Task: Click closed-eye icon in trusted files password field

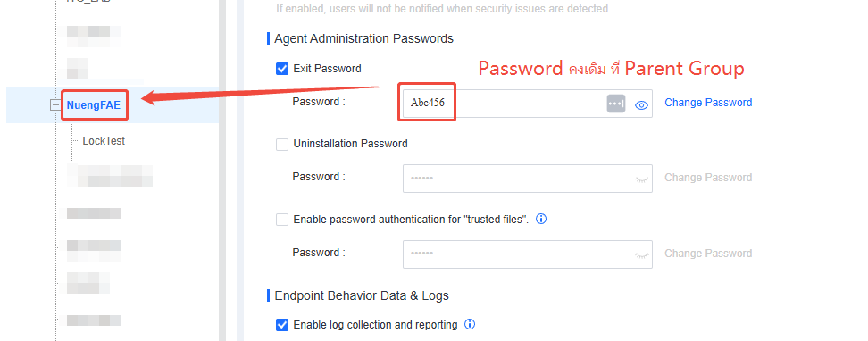Action: pyautogui.click(x=641, y=254)
